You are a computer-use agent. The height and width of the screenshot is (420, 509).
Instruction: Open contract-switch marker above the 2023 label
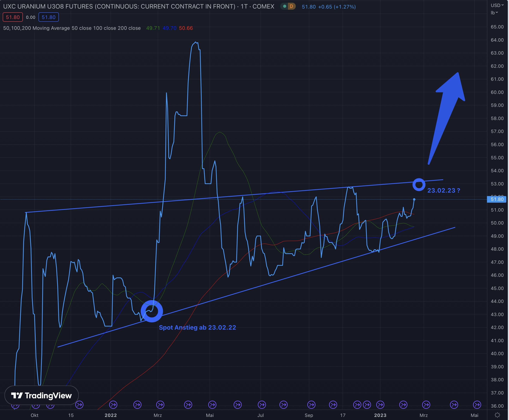[x=380, y=405]
